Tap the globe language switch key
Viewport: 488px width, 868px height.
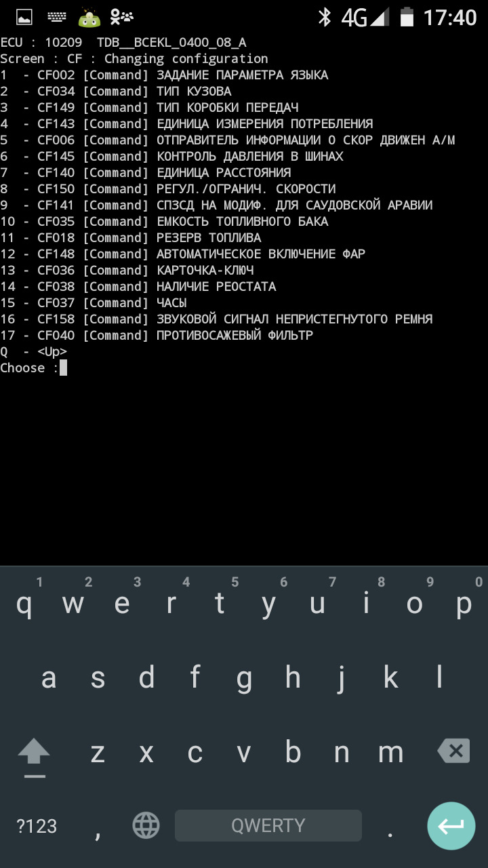pyautogui.click(x=146, y=825)
